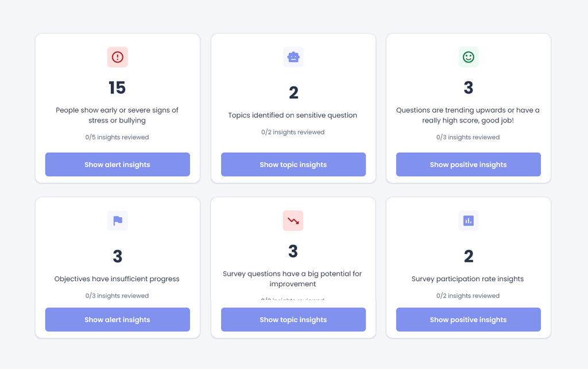This screenshot has height=369, width=588.
Task: Click the green smiley face icon
Action: point(469,57)
